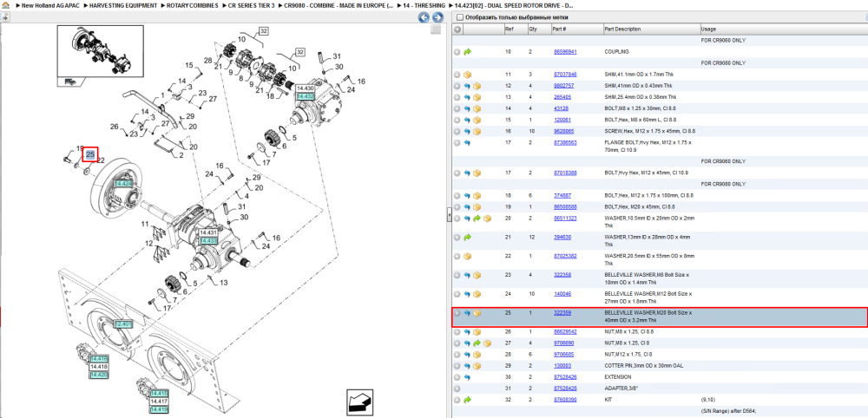This screenshot has width=868, height=418.
Task: Click the green arrow icon in the COUPLING row
Action: click(467, 52)
